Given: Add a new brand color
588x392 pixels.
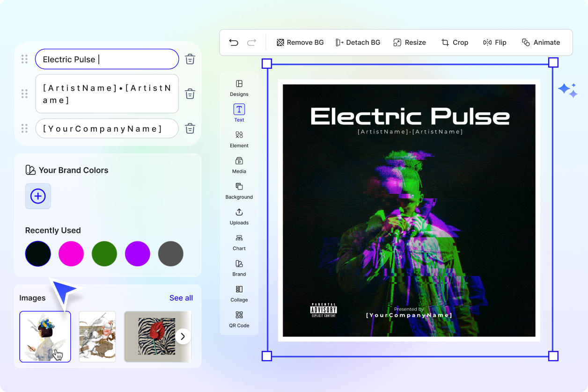Looking at the screenshot, I should (x=38, y=196).
